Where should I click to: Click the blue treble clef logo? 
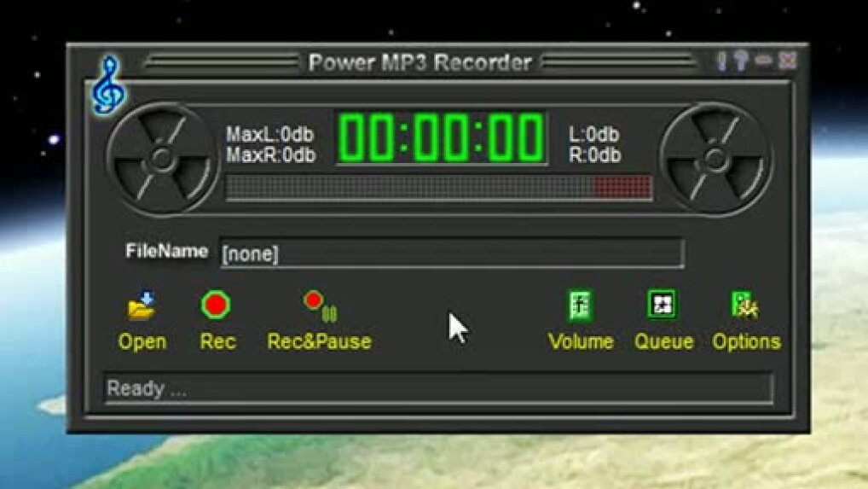[107, 84]
